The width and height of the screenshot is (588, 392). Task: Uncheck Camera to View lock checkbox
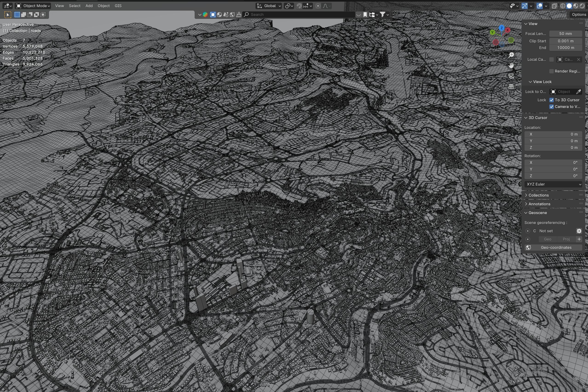point(551,107)
